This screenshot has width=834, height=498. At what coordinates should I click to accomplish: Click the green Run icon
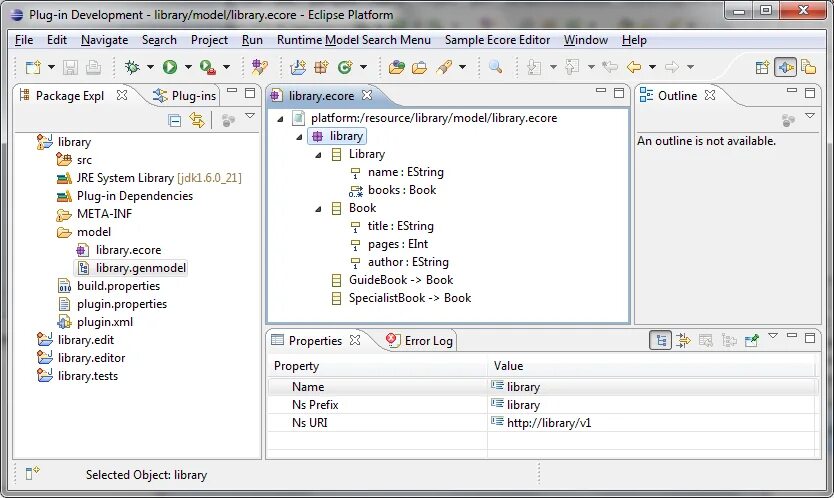tap(170, 67)
